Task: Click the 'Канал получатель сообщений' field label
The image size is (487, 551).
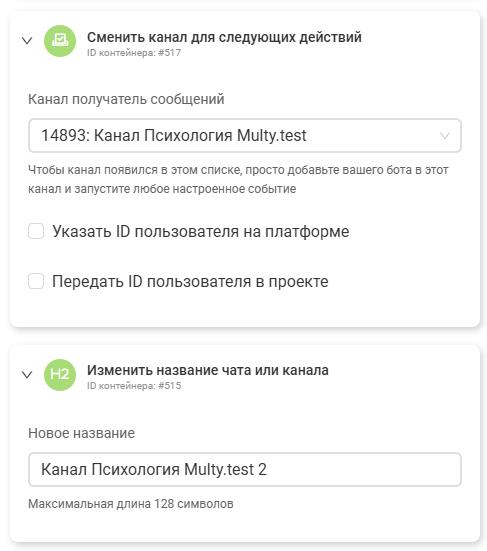Action: coord(126,99)
